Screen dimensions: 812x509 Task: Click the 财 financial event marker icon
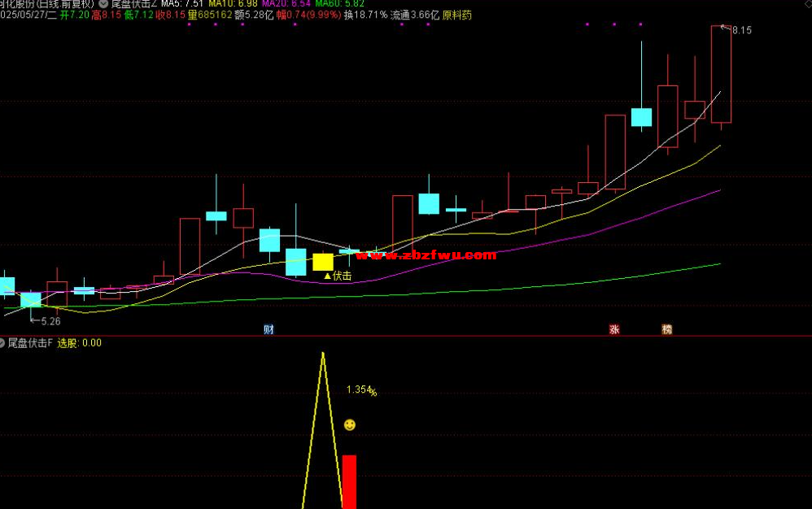click(268, 329)
